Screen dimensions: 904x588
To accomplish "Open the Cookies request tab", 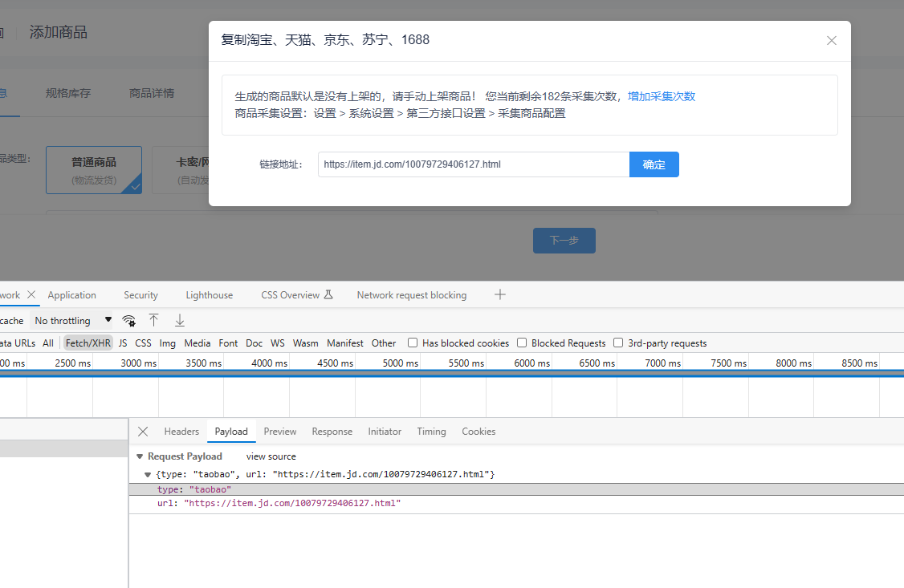I will pos(478,432).
